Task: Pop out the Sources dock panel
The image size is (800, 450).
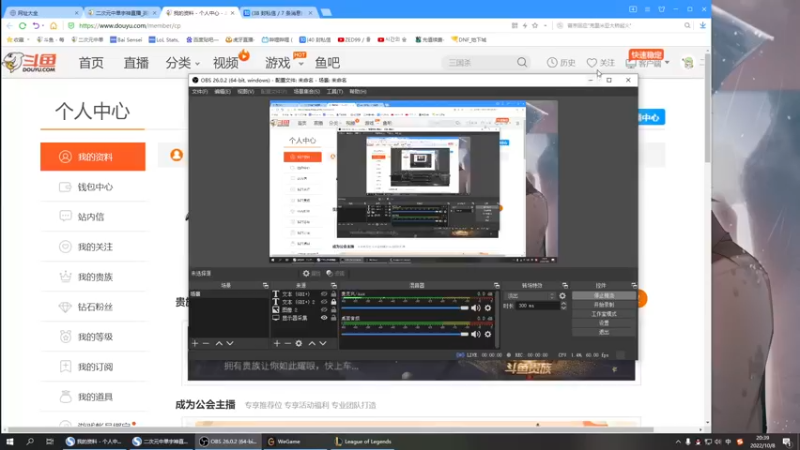Action: tap(334, 286)
